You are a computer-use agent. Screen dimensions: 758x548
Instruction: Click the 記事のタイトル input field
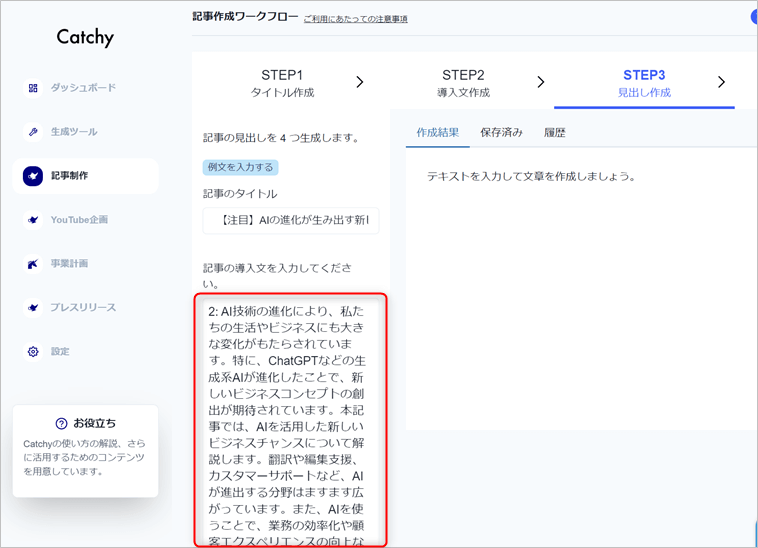[290, 220]
